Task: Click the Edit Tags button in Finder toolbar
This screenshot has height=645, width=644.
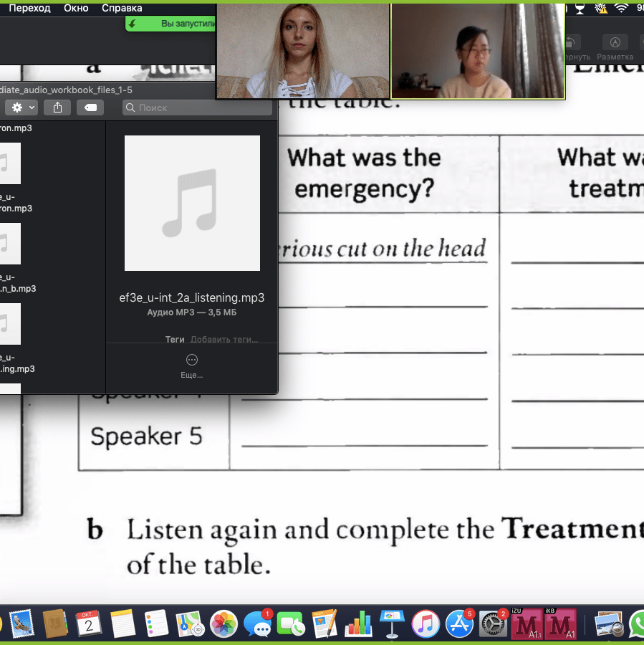Action: tap(90, 107)
